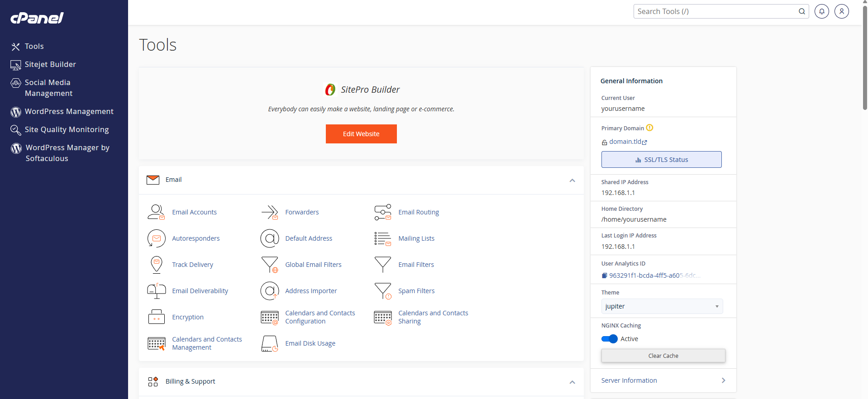Click the notifications bell icon
Screen dimensions: 868x399
[822, 11]
